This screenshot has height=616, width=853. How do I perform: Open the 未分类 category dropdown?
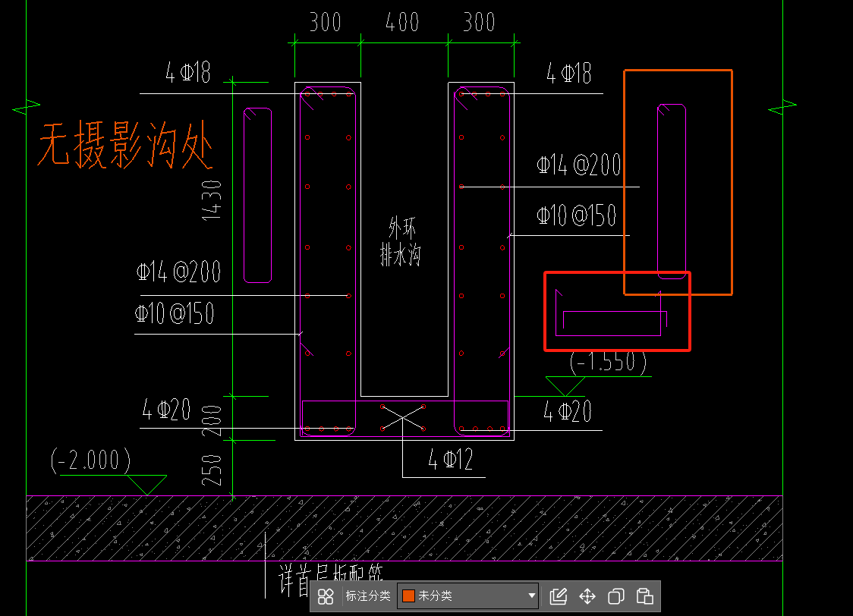coord(467,596)
